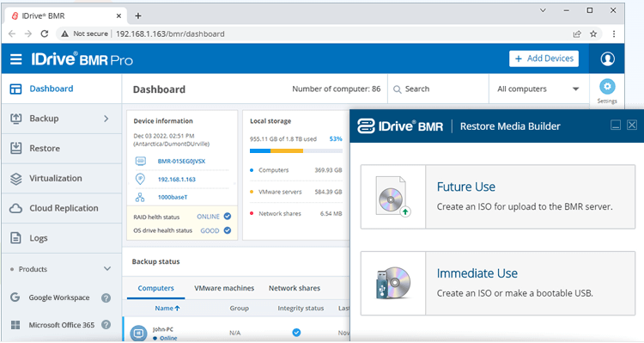Click the Not secure warning icon
644x343 pixels.
coord(64,34)
